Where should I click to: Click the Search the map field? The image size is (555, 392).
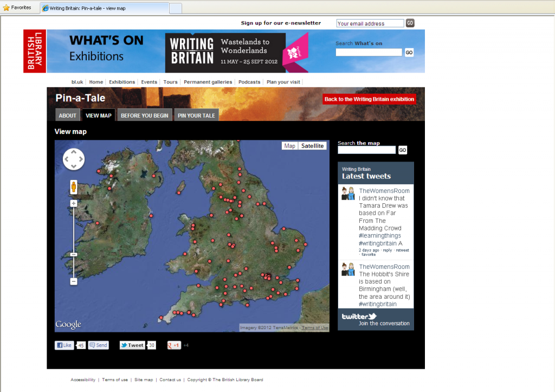tap(367, 150)
